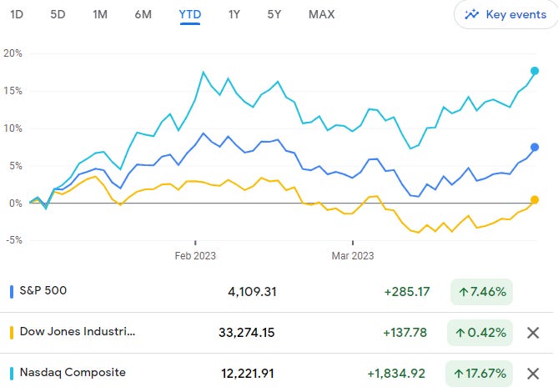Click the Mar 2023 axis label
558x392 pixels.
point(353,256)
